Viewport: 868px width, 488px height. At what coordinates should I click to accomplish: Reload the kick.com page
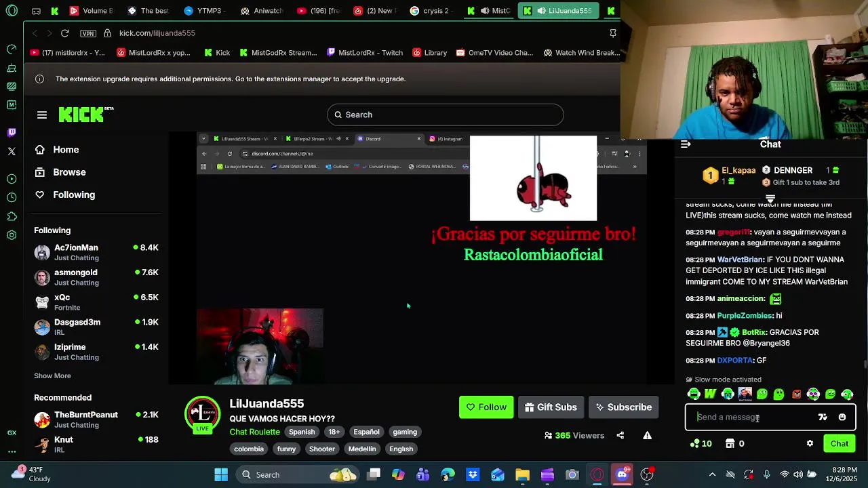click(x=65, y=33)
